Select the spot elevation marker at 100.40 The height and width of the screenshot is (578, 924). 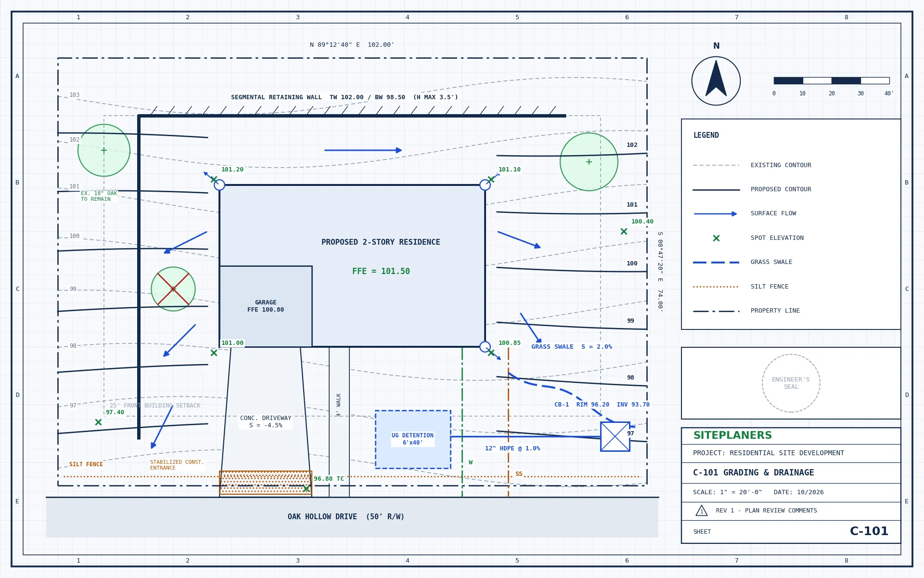pyautogui.click(x=624, y=232)
